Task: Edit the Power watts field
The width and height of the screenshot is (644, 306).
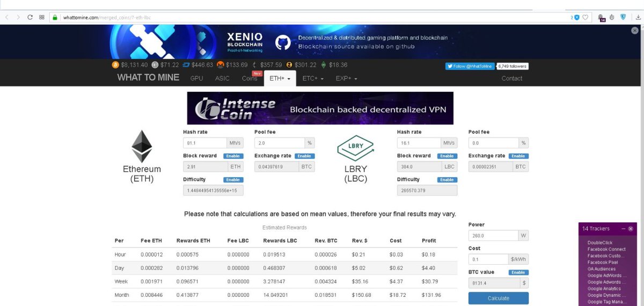Action: 493,236
